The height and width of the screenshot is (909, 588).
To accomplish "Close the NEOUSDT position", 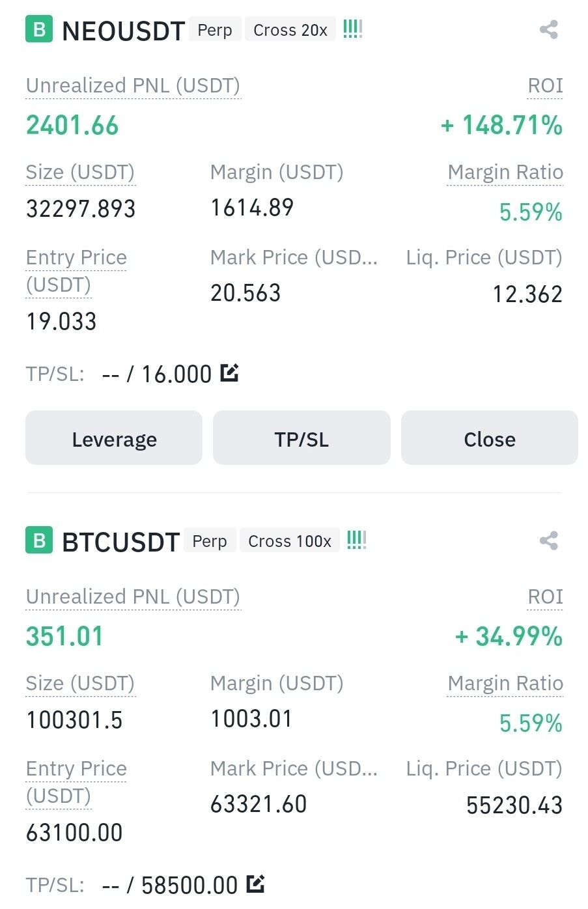I will coord(489,438).
